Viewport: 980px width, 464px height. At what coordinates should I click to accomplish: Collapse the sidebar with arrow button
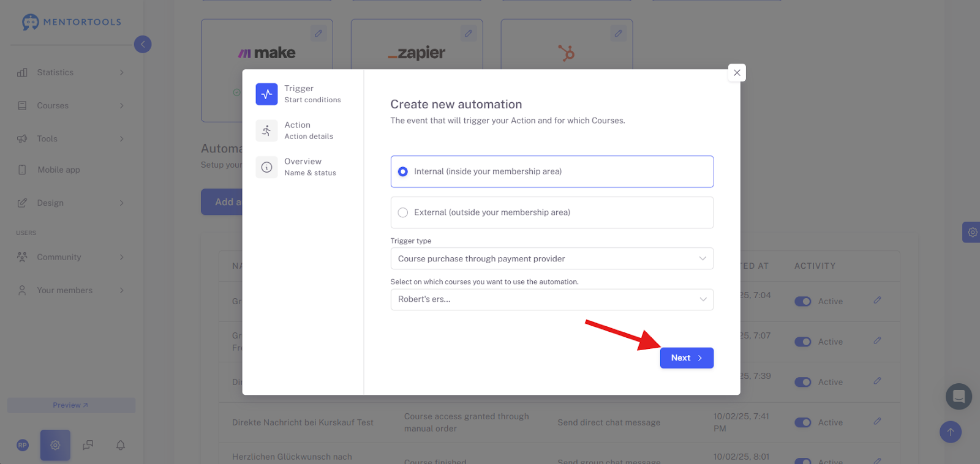pyautogui.click(x=143, y=44)
